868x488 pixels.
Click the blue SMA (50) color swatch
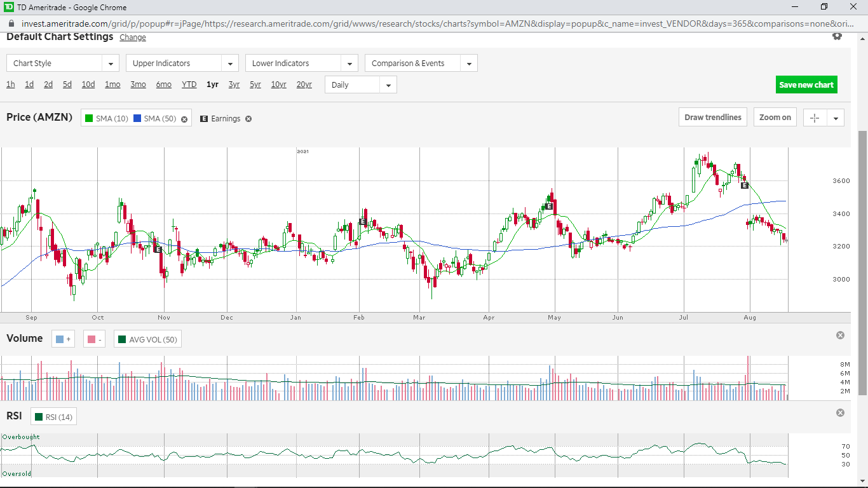click(x=137, y=119)
